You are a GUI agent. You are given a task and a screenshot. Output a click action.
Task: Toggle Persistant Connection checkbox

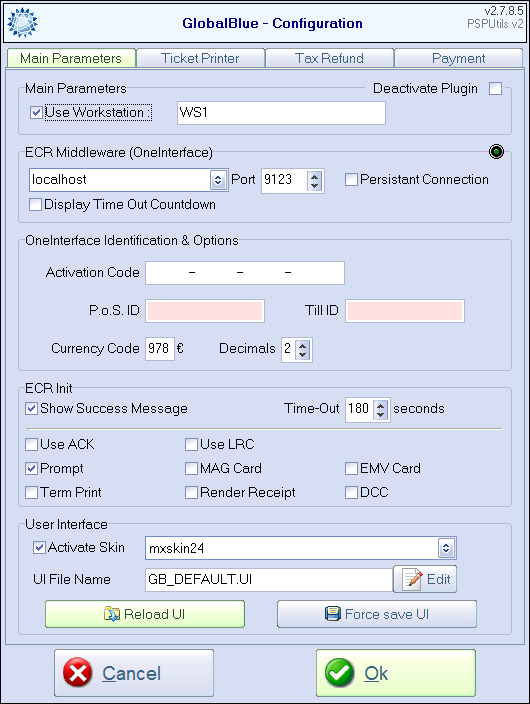pos(351,180)
